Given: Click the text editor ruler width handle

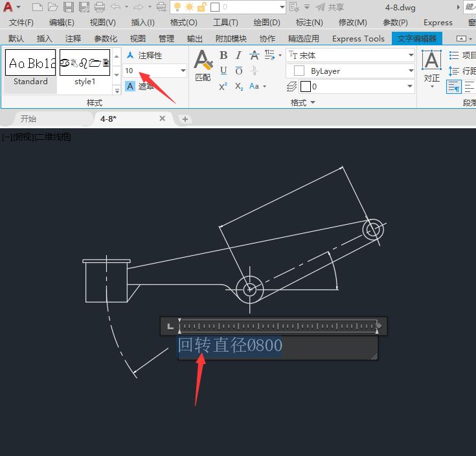Looking at the screenshot, I should click(x=379, y=326).
